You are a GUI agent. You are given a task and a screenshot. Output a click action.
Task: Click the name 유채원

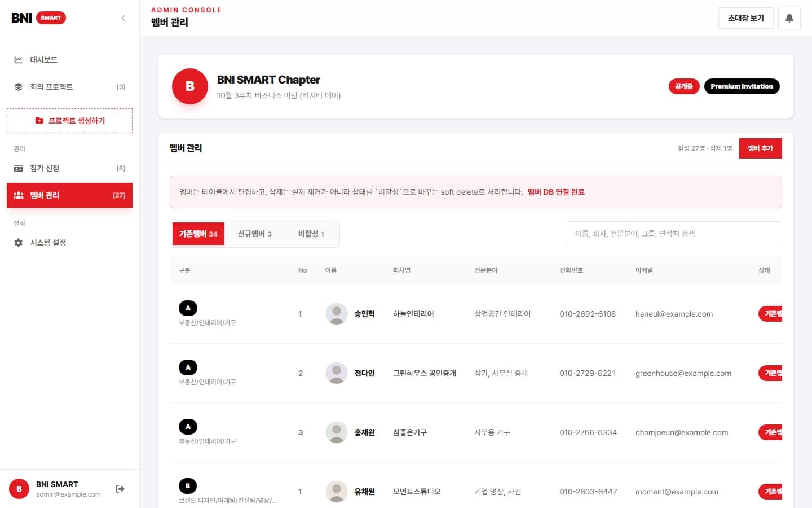tap(364, 492)
